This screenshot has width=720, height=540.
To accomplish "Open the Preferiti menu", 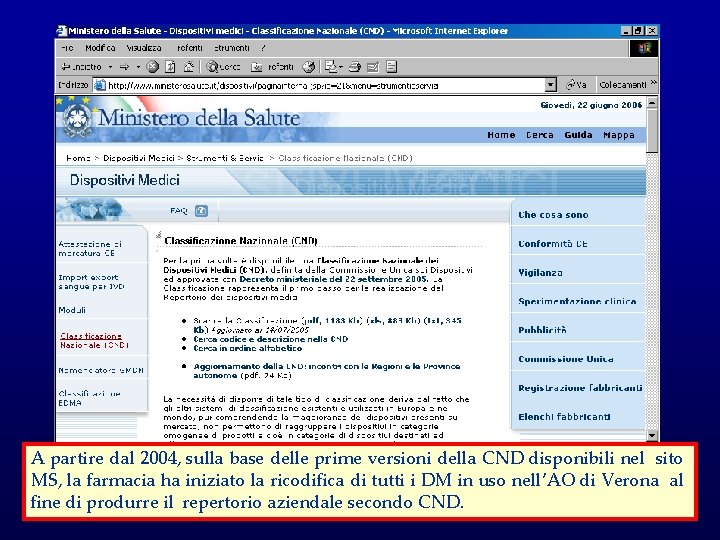I will pyautogui.click(x=189, y=48).
